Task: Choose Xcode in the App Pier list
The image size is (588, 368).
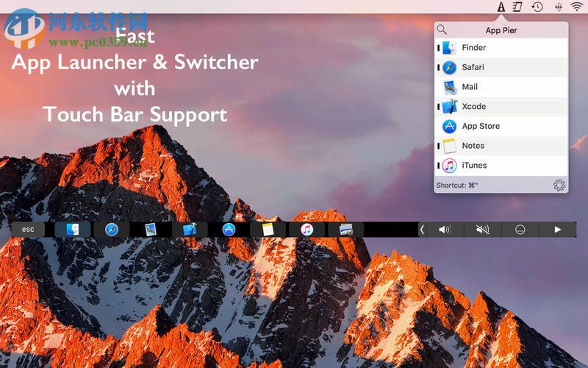Action: click(501, 107)
